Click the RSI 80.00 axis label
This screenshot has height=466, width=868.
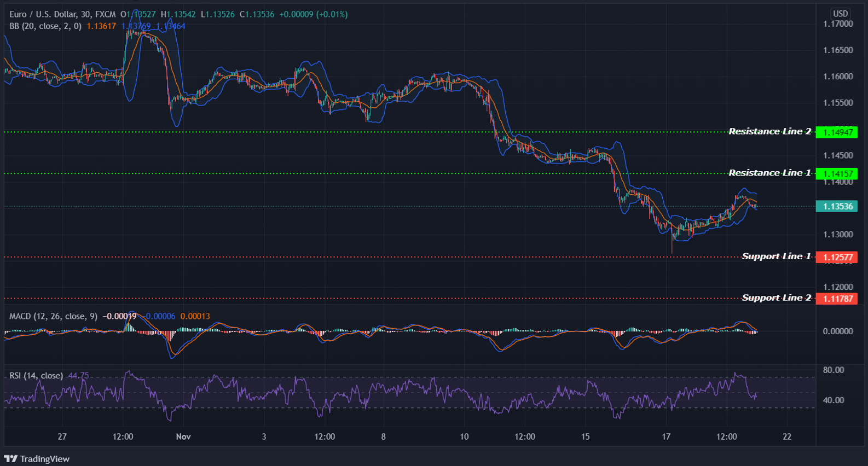pos(834,370)
